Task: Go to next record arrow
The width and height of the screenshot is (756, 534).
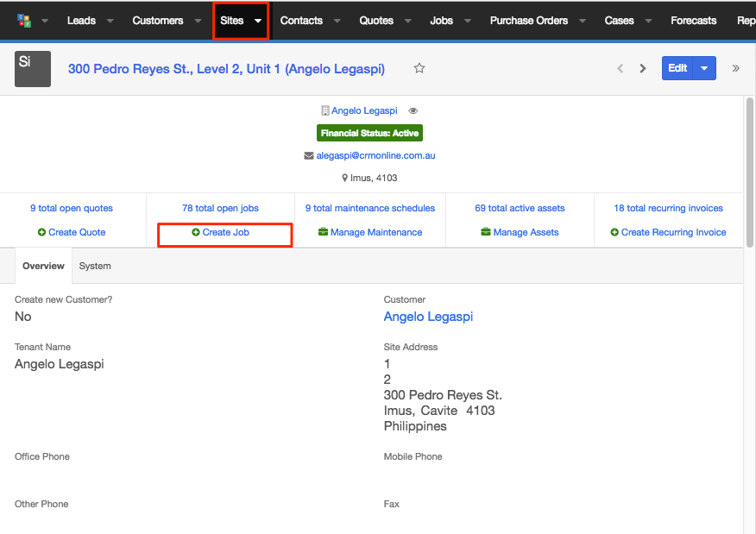Action: coord(643,68)
